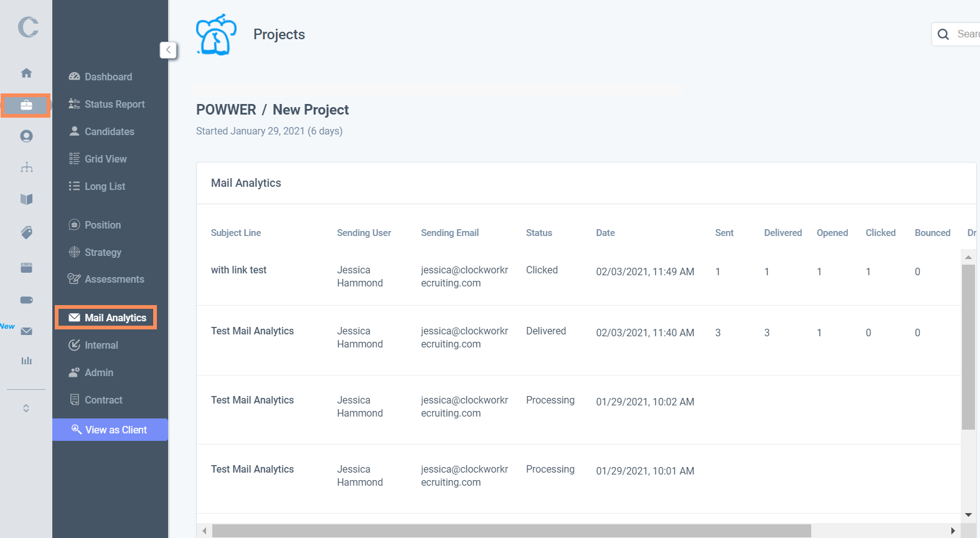This screenshot has width=980, height=538.
Task: Open the briefcase Projects icon
Action: tap(26, 105)
